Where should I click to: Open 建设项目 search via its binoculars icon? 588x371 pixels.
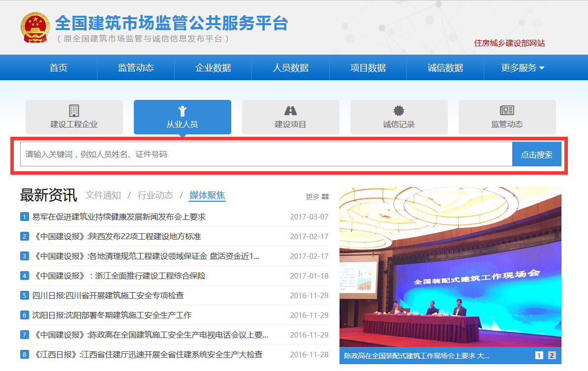point(290,111)
